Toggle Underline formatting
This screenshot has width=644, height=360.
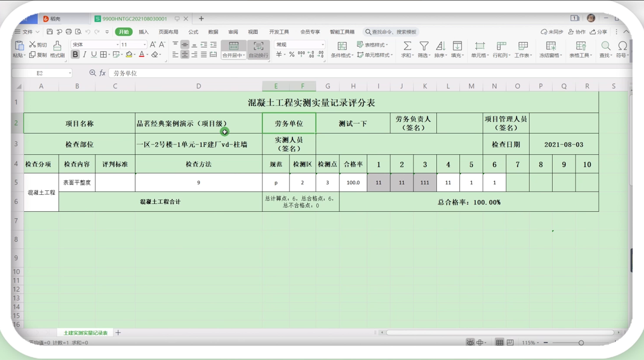pos(94,55)
